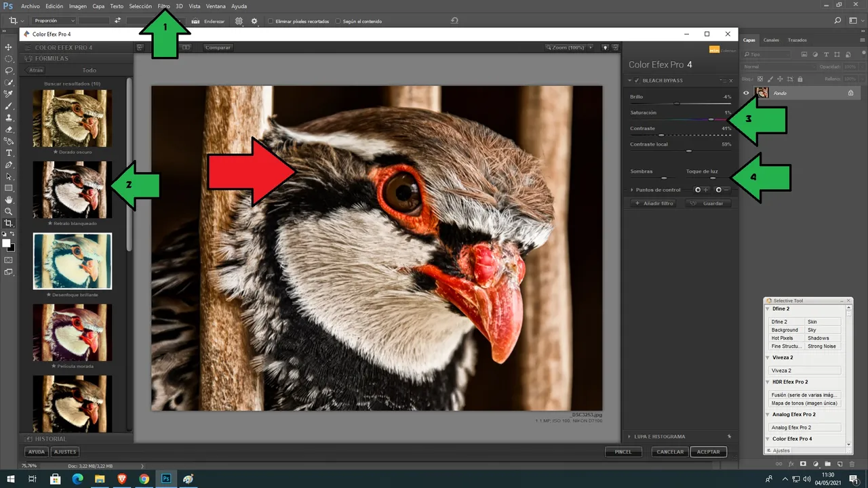The image size is (868, 488).
Task: Select the Hand tool
Action: pos(9,200)
